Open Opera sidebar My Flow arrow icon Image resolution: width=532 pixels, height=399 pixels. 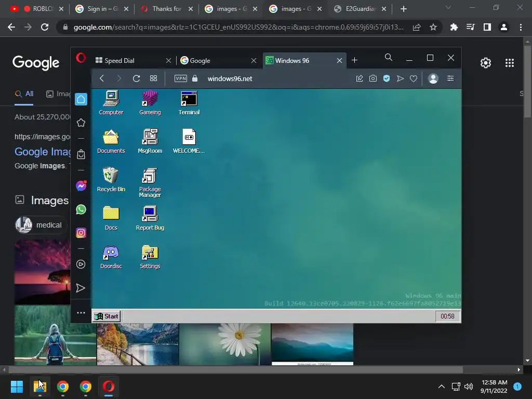click(81, 288)
